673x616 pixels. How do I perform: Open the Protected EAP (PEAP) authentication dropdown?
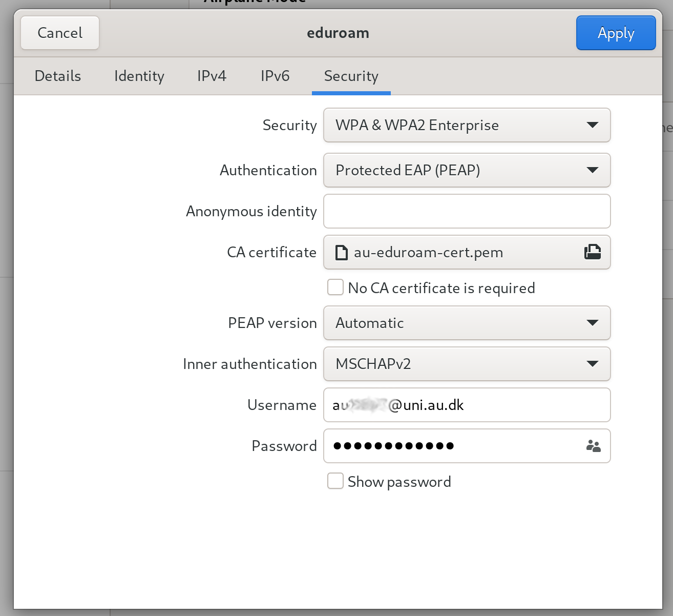coord(467,170)
